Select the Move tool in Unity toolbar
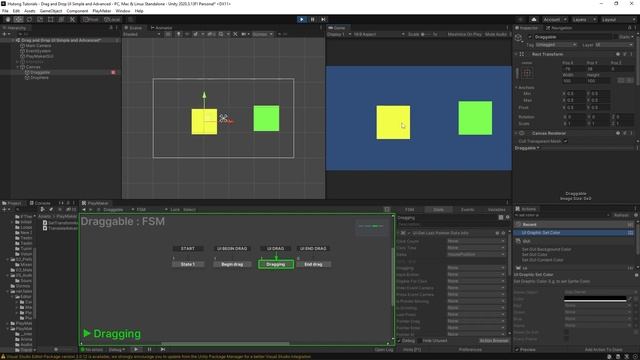This screenshot has height=360, width=640. [x=18, y=19]
